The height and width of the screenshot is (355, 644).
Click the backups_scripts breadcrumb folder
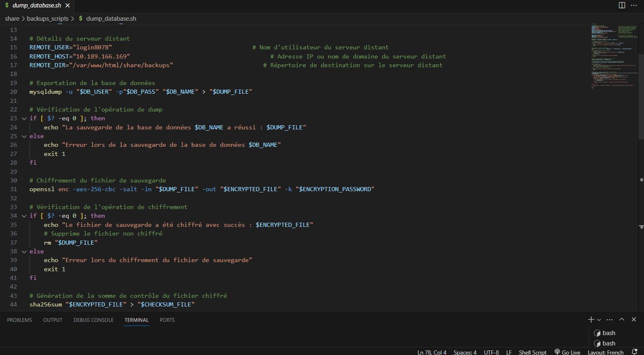click(x=48, y=19)
